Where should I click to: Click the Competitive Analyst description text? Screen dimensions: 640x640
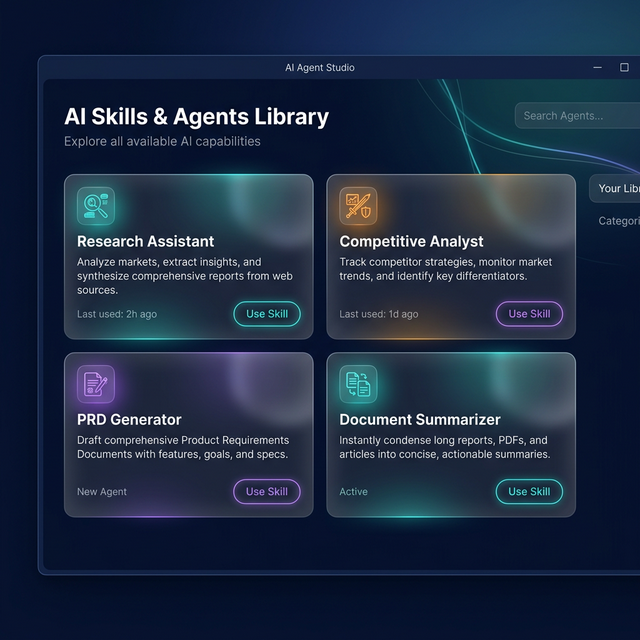(446, 269)
